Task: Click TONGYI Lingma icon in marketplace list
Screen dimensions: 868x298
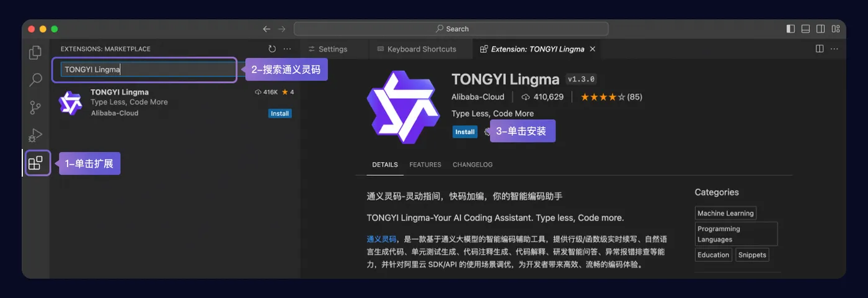Action: [x=70, y=102]
